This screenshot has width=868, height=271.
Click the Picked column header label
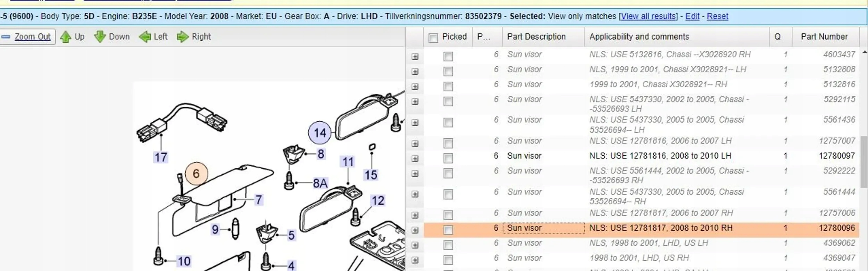tap(454, 36)
